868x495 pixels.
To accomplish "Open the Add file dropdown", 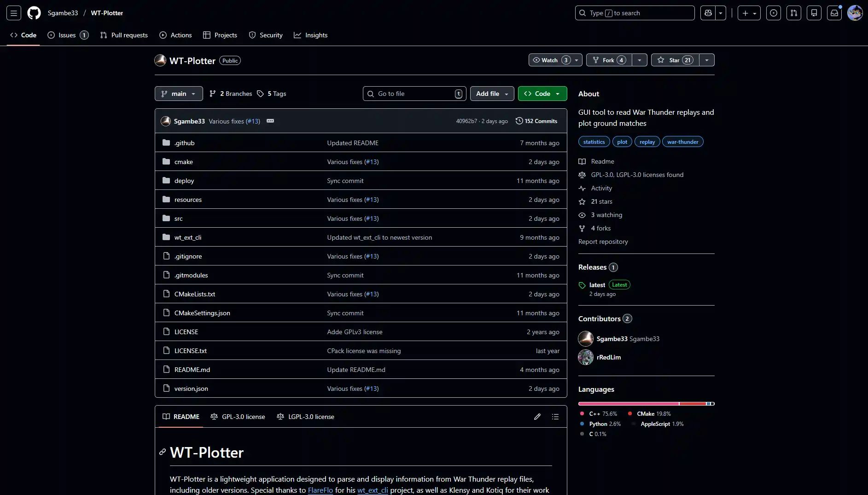I will point(492,94).
